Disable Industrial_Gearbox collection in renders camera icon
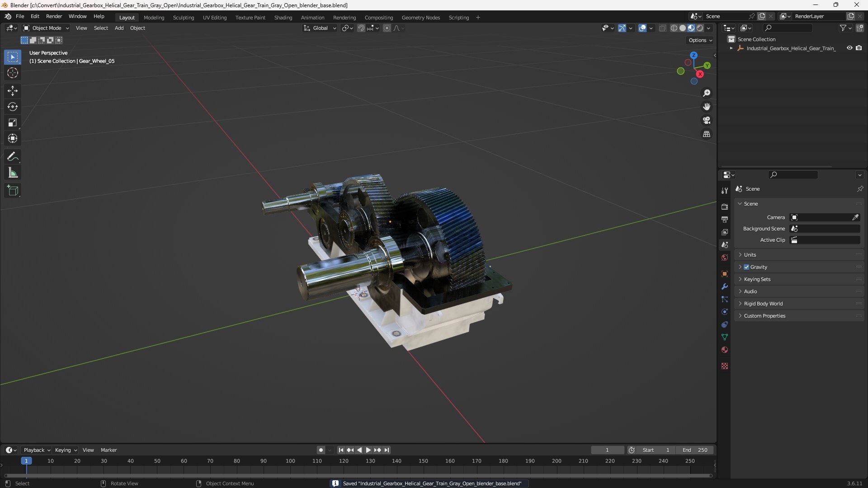 859,48
